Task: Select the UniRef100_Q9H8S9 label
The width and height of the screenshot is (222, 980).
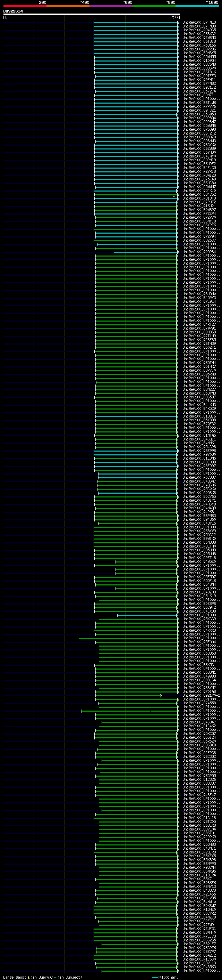Action: coord(199,332)
